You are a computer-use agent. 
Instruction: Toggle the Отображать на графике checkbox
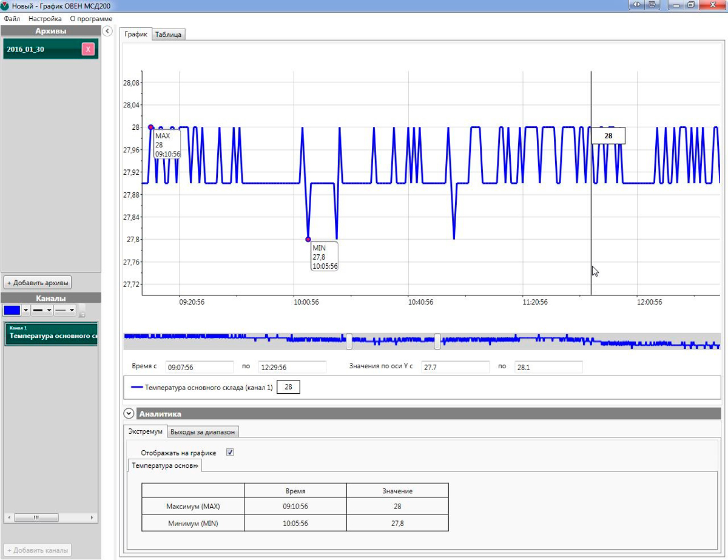tap(230, 452)
